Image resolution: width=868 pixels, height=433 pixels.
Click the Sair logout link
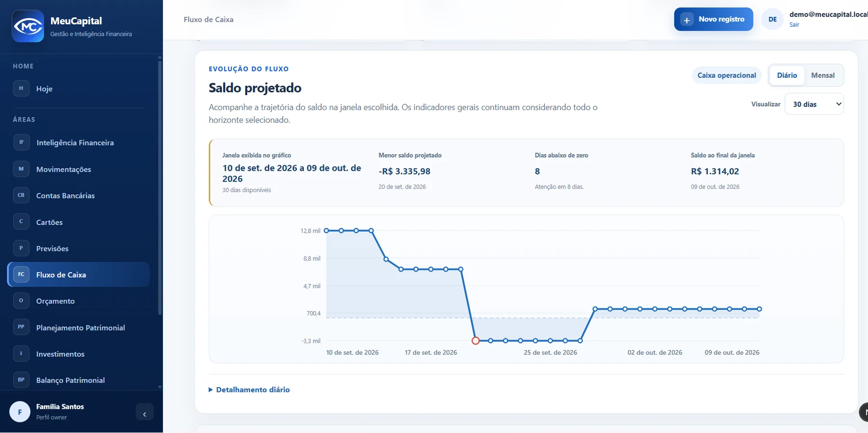794,25
